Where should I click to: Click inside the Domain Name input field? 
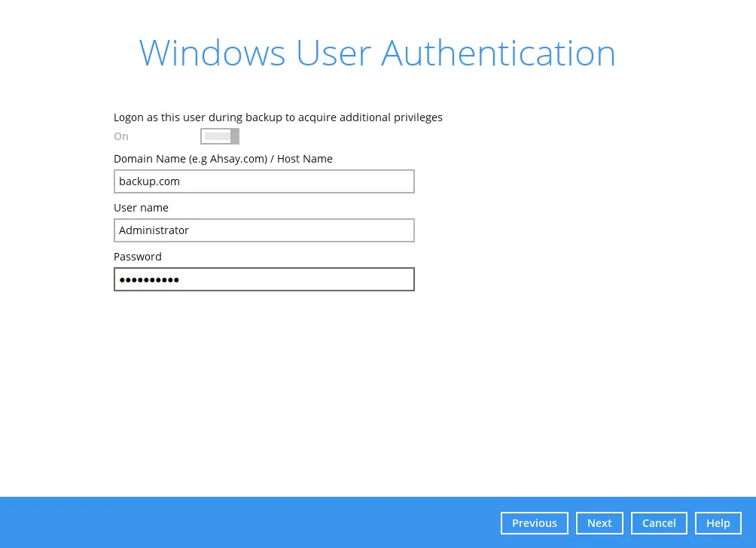(264, 181)
